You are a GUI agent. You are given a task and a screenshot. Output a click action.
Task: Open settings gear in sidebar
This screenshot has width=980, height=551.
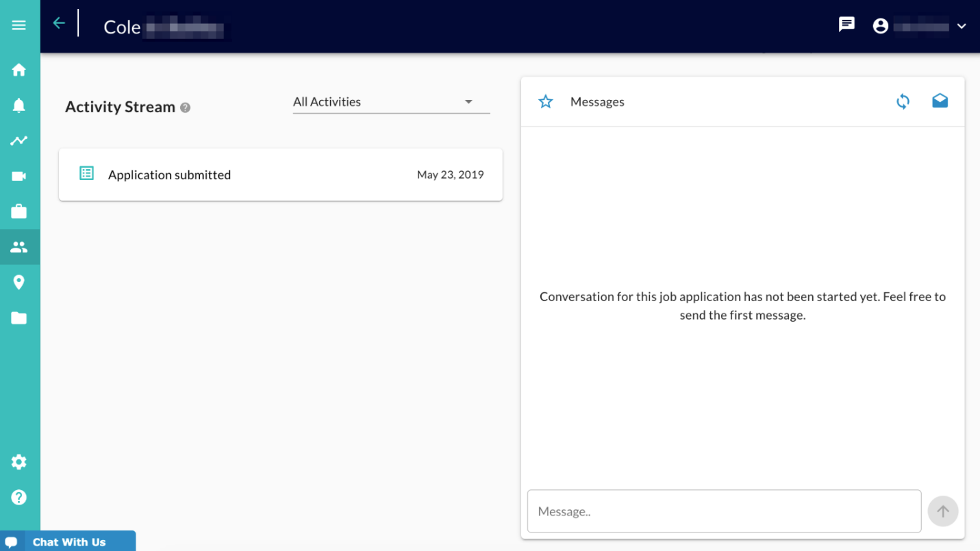coord(18,462)
